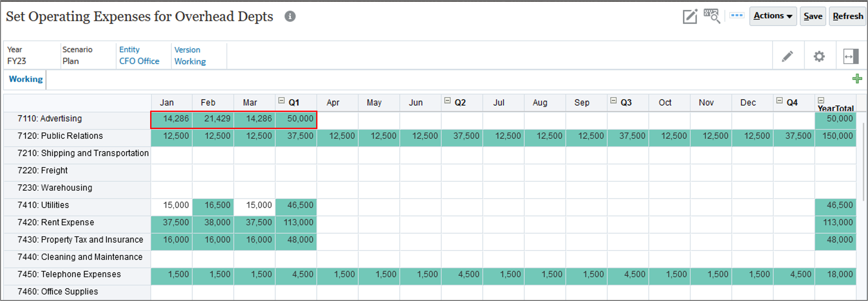Refresh the grid values
The width and height of the screenshot is (868, 301).
tap(847, 16)
